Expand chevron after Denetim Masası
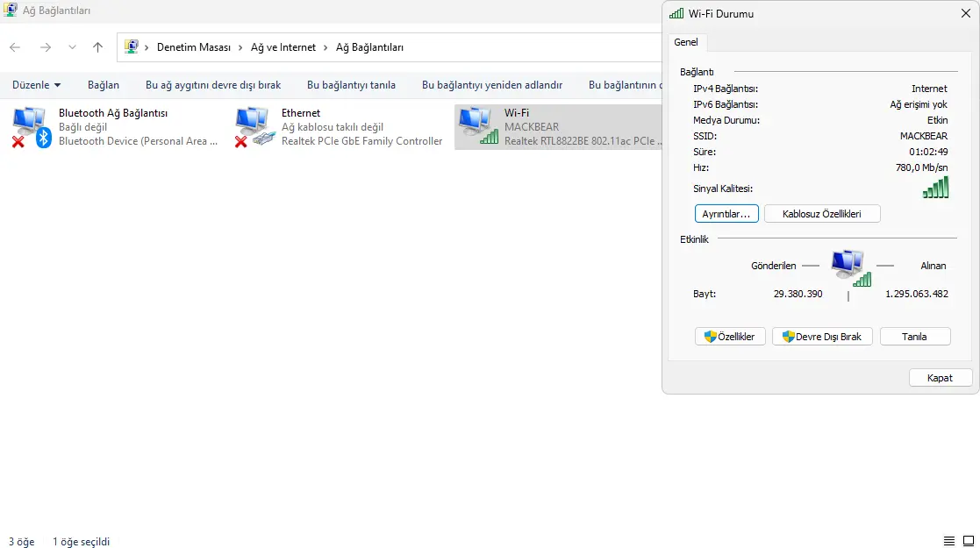This screenshot has width=980, height=548. (240, 47)
